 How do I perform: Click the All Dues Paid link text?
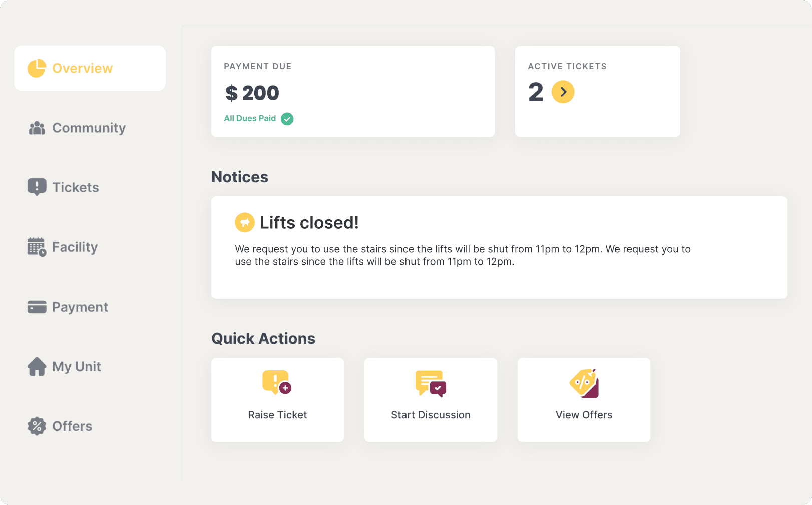click(250, 119)
